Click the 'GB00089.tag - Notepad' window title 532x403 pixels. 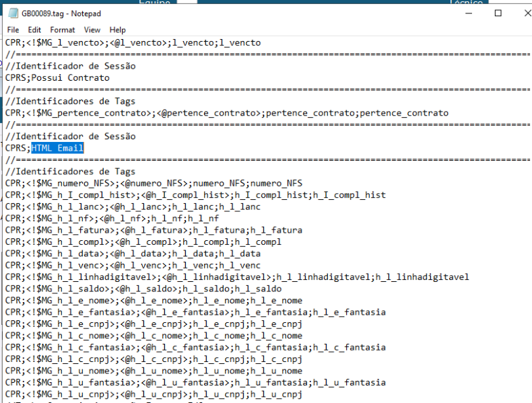point(61,13)
